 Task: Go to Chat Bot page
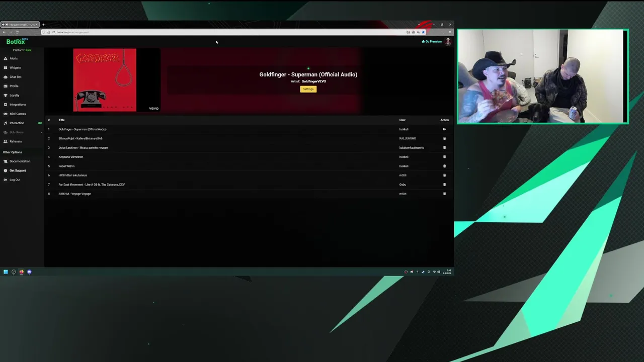click(16, 77)
